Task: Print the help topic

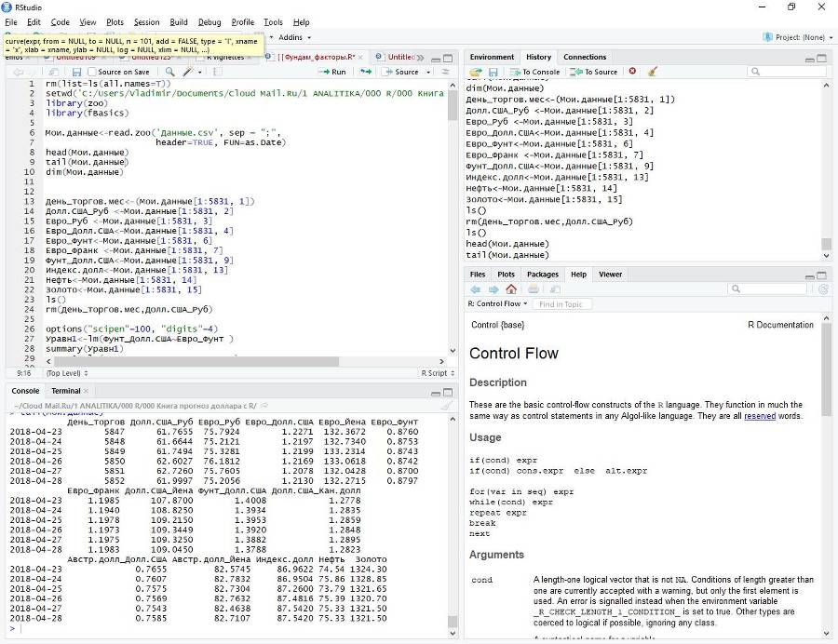Action: [534, 288]
